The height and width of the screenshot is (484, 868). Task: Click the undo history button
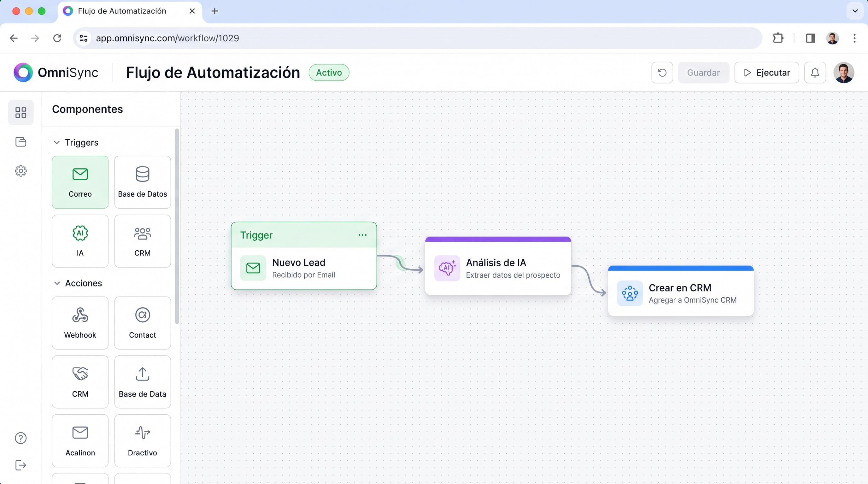click(662, 72)
